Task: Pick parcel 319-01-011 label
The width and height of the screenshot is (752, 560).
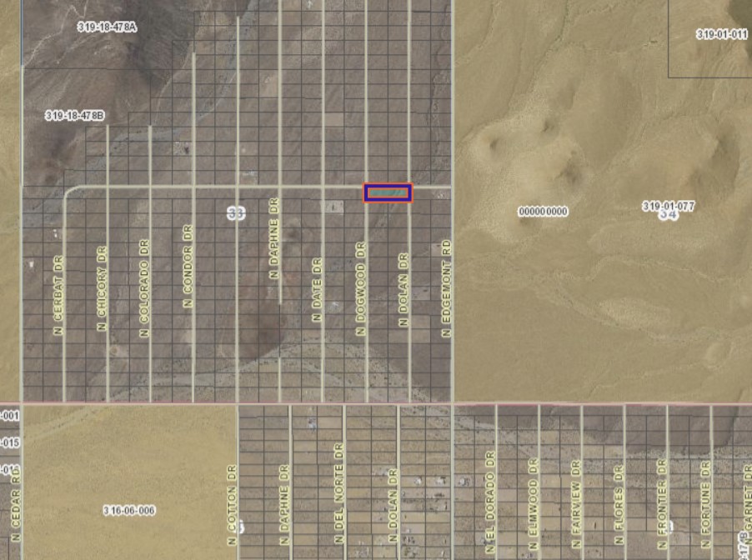Action: pyautogui.click(x=722, y=34)
